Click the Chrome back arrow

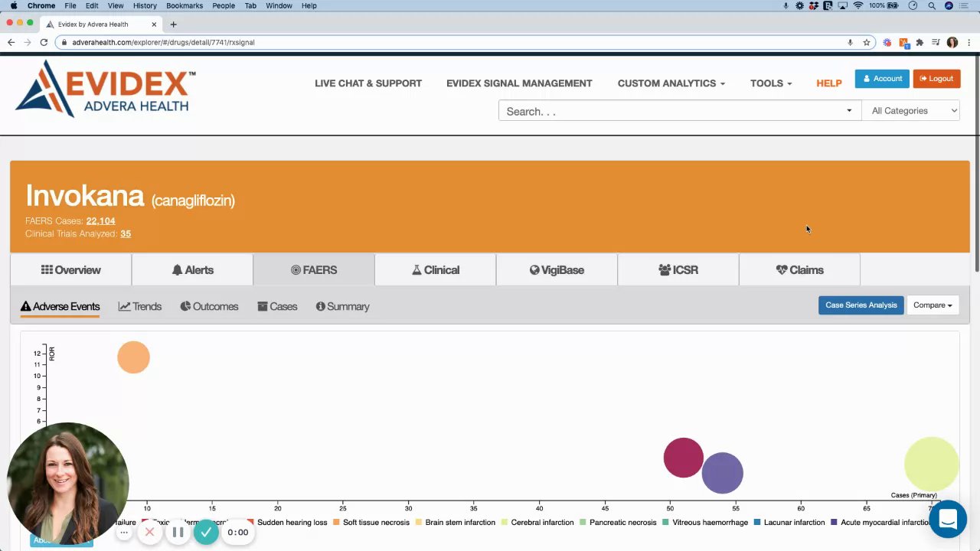(11, 42)
